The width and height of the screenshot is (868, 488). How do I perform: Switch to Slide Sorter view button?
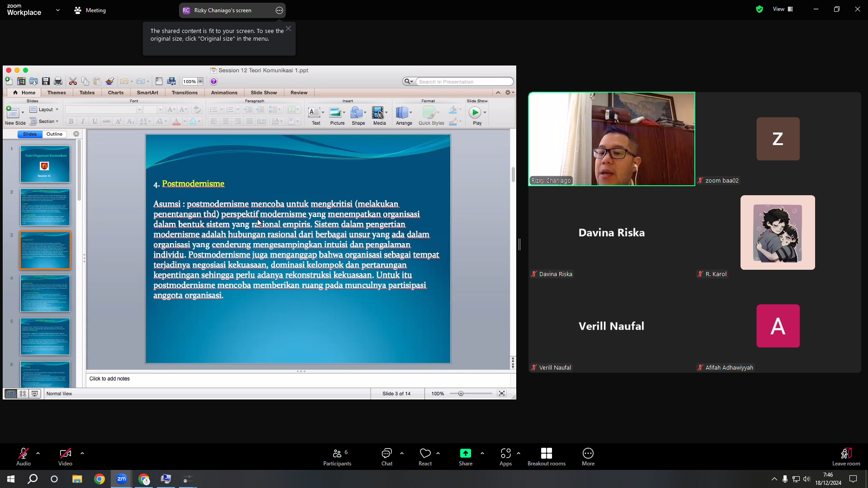tap(23, 394)
